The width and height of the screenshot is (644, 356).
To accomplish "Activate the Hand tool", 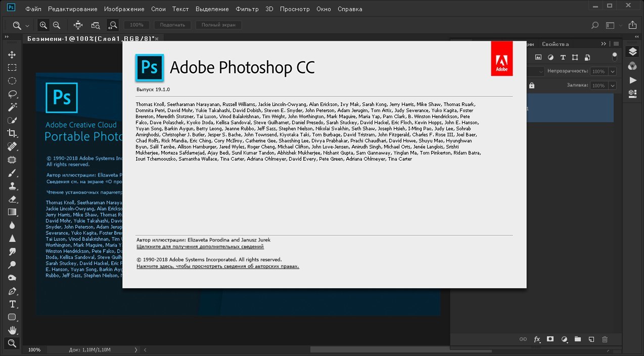I will (x=12, y=330).
